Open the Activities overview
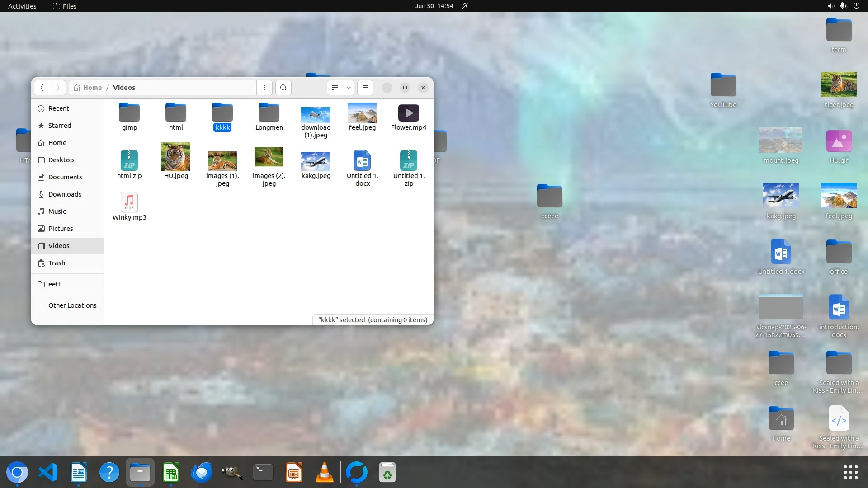Viewport: 868px width, 488px height. pos(22,6)
